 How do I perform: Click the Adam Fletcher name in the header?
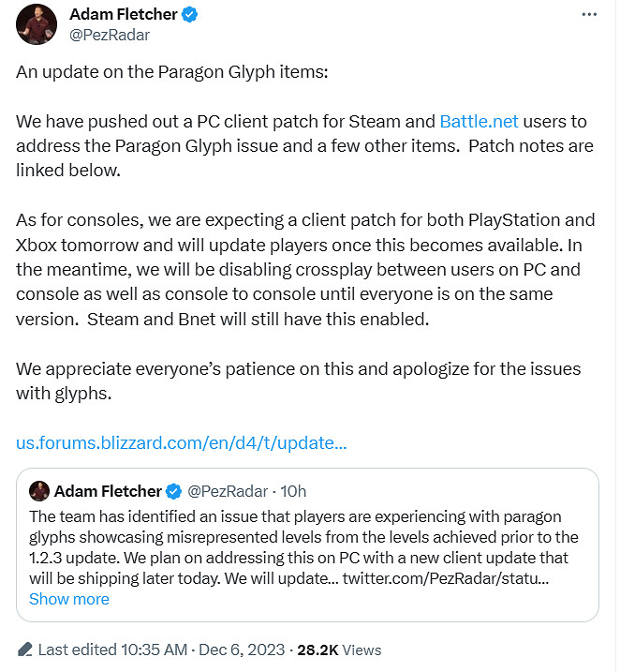pyautogui.click(x=122, y=16)
